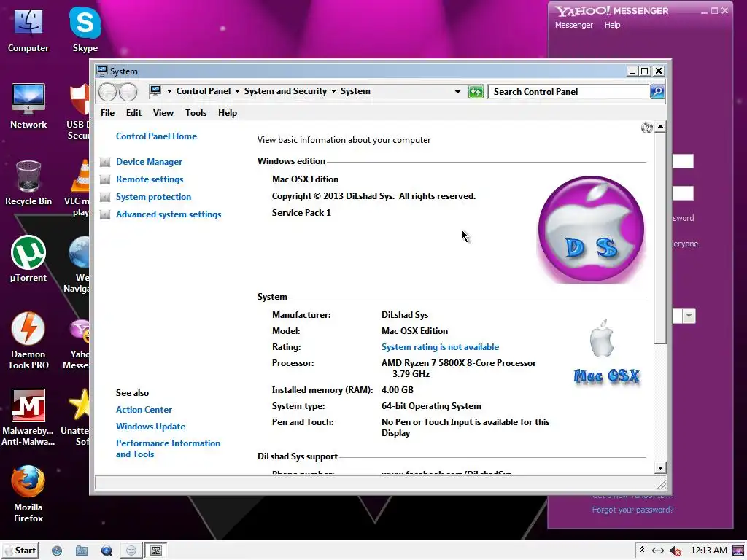Viewport: 747px width, 560px height.
Task: Open Messenger menu in Yahoo Messenger
Action: (x=574, y=25)
